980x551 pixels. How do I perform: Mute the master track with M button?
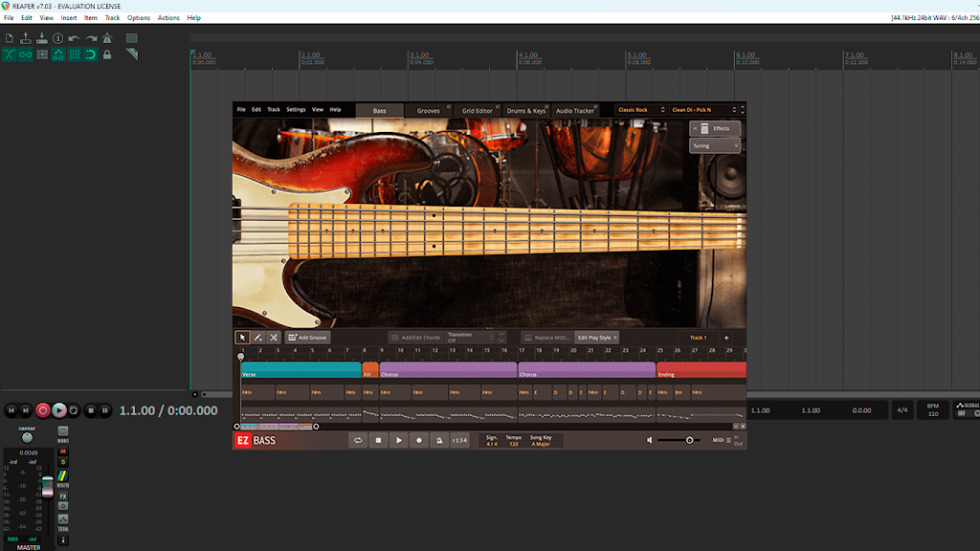click(x=63, y=452)
